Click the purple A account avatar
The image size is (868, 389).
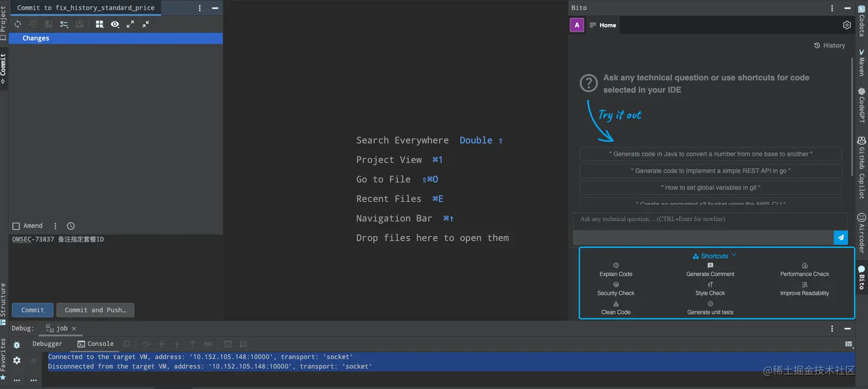(x=577, y=25)
